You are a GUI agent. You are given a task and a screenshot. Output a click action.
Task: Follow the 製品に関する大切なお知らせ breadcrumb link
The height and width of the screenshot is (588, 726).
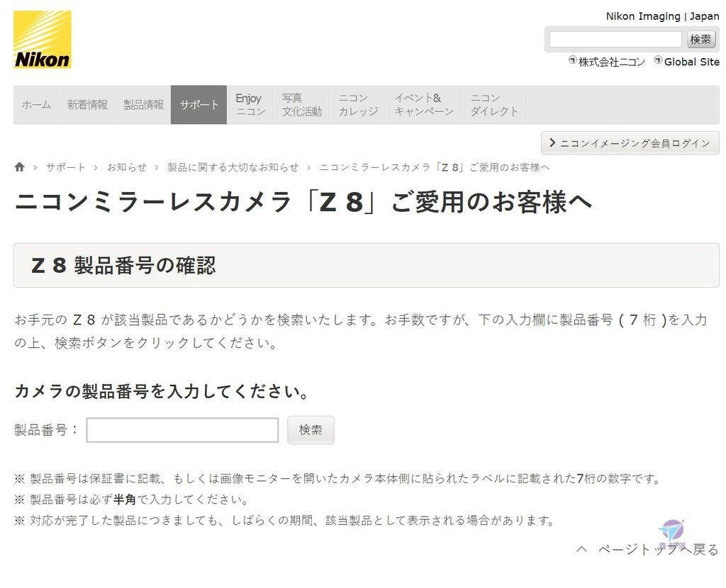(233, 167)
